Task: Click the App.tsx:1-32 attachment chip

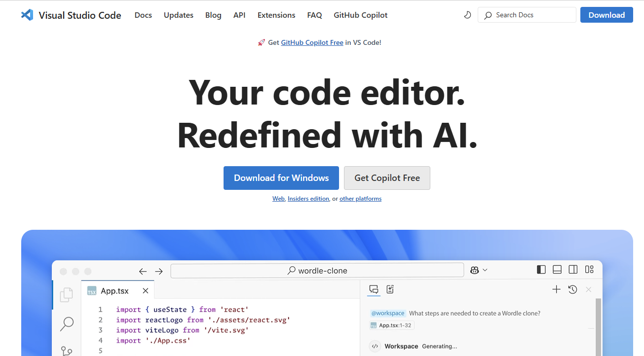Action: click(x=391, y=325)
